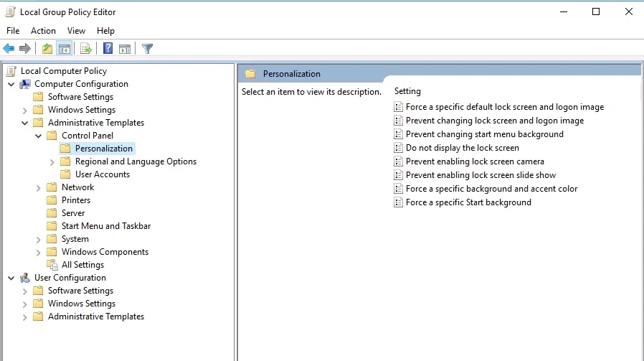Select Prevent enabling lock screen slide show

tap(480, 175)
